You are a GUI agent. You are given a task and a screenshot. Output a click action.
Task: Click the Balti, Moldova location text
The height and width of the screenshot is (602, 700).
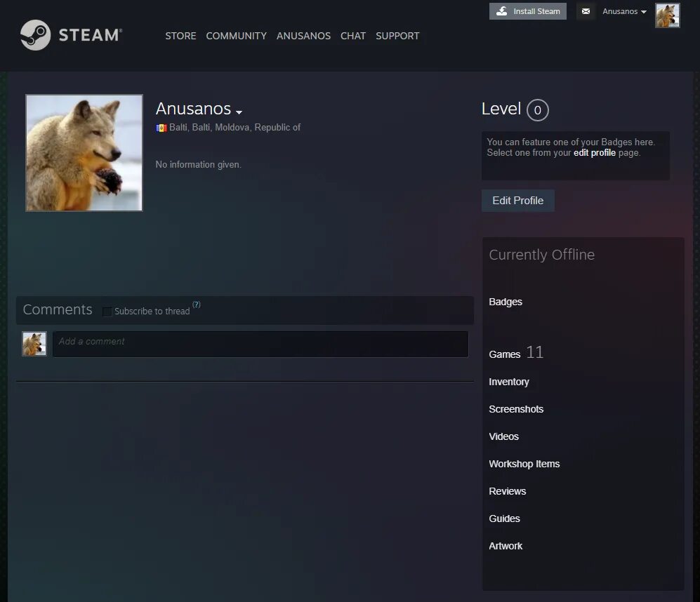click(235, 128)
